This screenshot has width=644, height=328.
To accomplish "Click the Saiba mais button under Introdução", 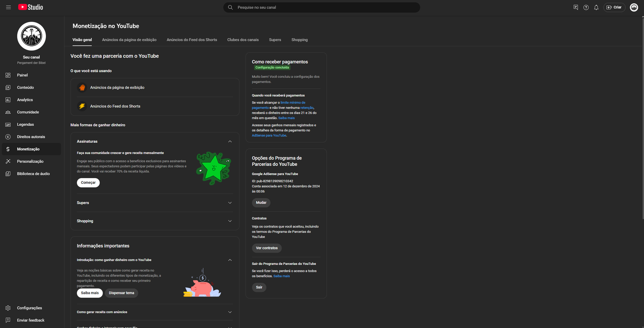I will [x=90, y=293].
